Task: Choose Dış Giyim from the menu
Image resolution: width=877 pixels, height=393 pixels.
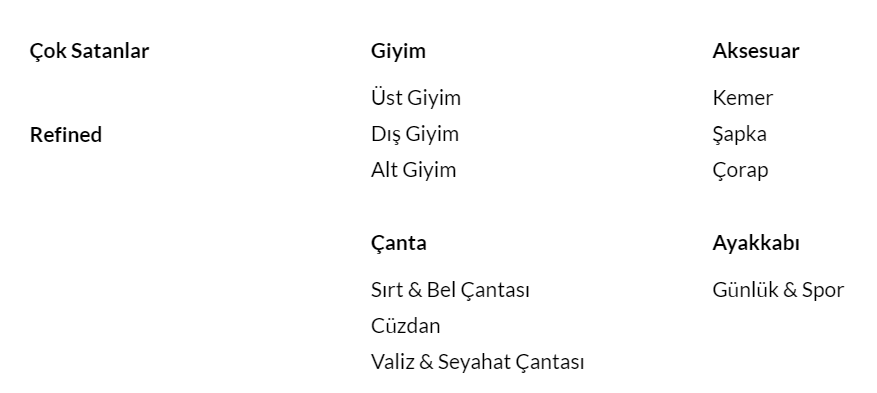Action: click(x=414, y=134)
